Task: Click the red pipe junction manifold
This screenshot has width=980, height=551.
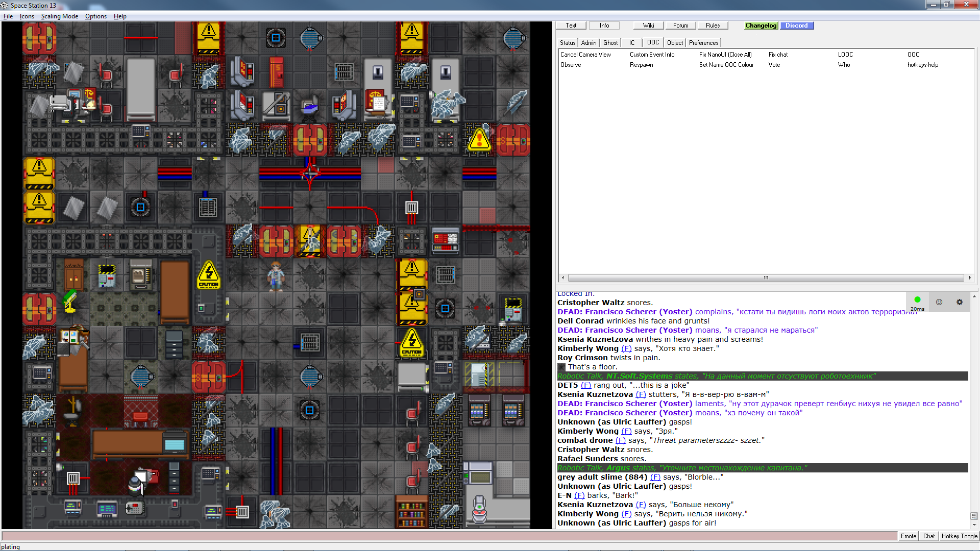Action: 310,173
